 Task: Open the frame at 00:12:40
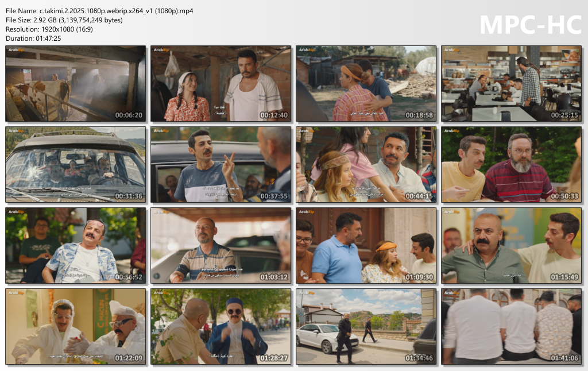[x=221, y=84]
